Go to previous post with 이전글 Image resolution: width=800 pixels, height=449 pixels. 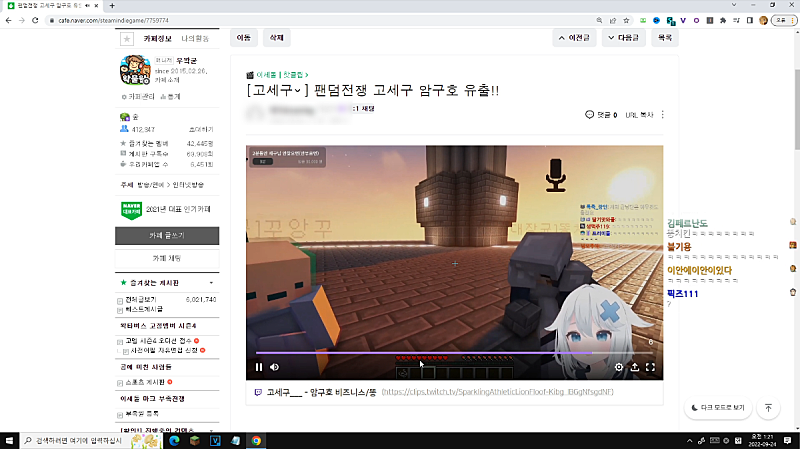[574, 38]
